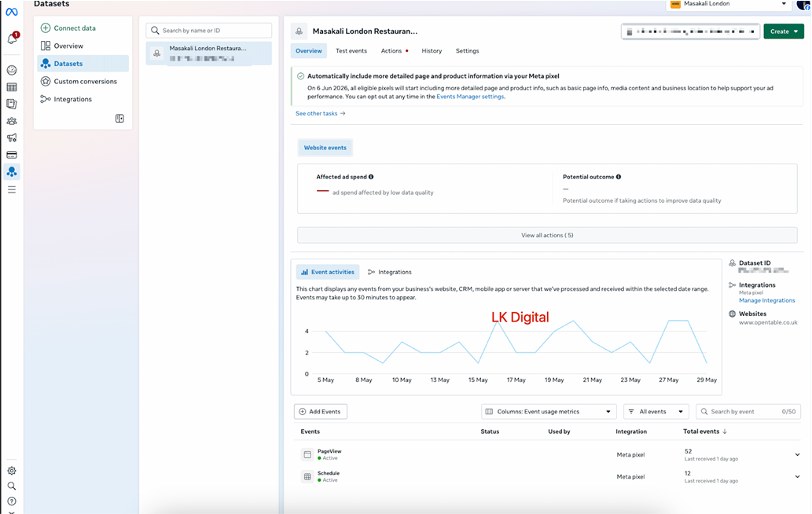Open the Columns: Event usage metrics dropdown
Image resolution: width=812 pixels, height=514 pixels.
[x=549, y=412]
